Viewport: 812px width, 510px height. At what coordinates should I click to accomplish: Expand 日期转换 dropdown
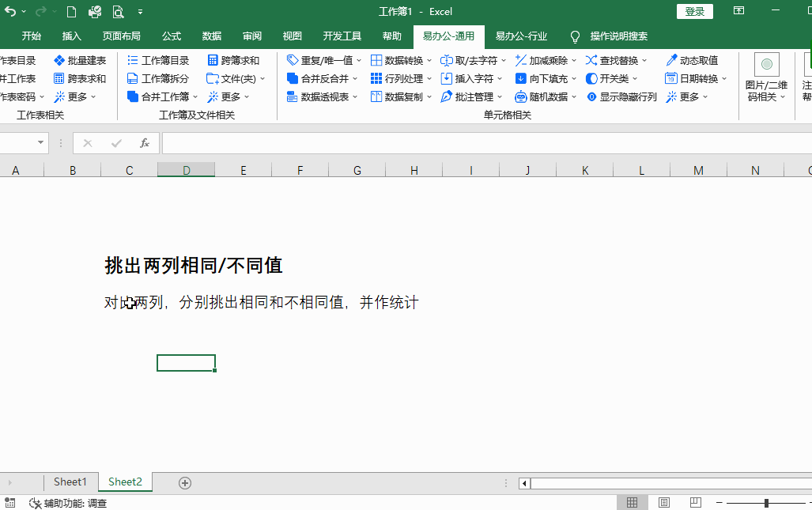coord(724,79)
